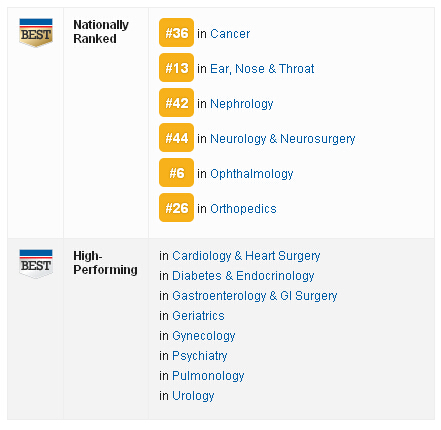Screen dimensions: 441x430
Task: Open Ear, Nose & Throat link
Action: click(x=262, y=69)
